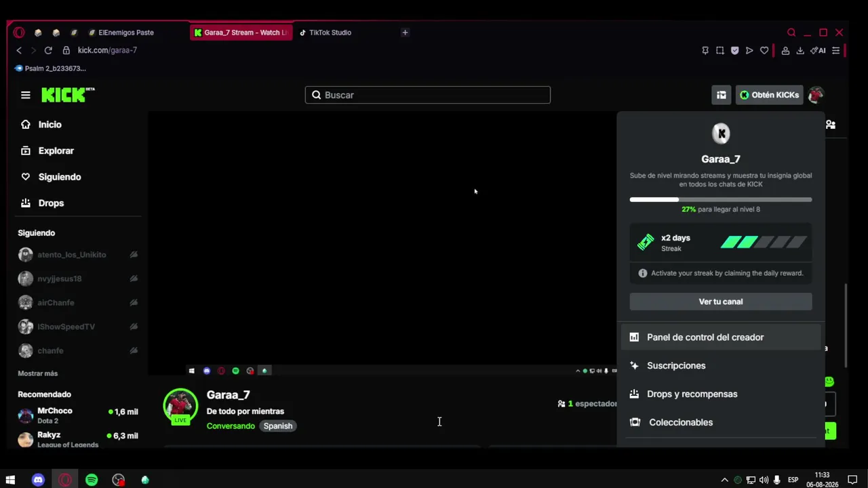This screenshot has height=488, width=868.
Task: Click the search magnifier icon in Buscar
Action: 316,95
